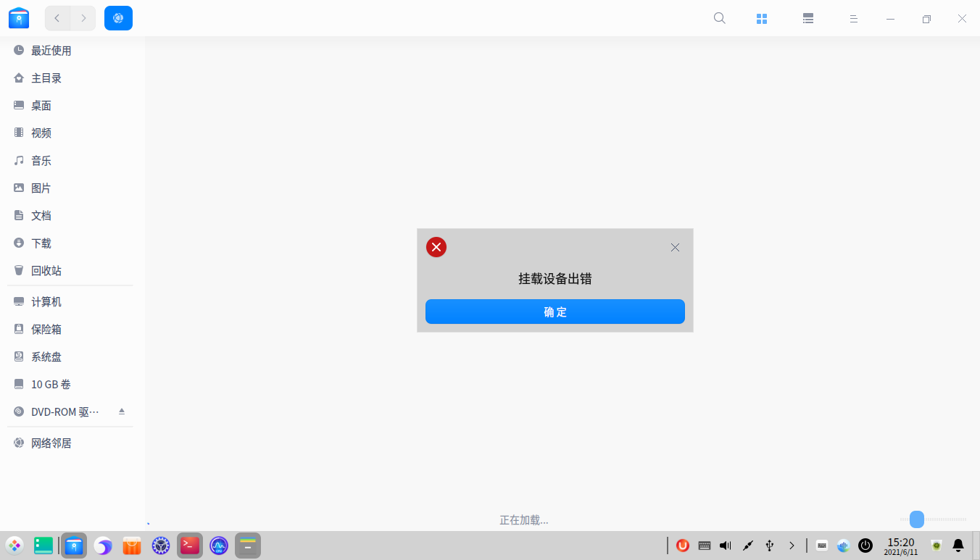Click the 正在加载... status text
Image resolution: width=980 pixels, height=560 pixels.
pyautogui.click(x=524, y=520)
